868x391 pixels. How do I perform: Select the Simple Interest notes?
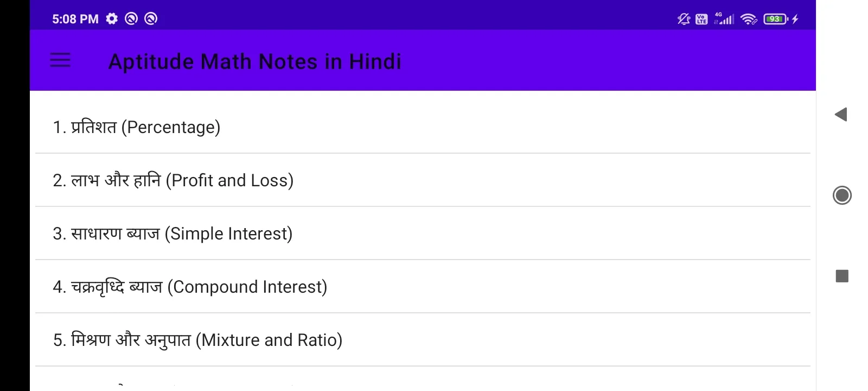[423, 234]
